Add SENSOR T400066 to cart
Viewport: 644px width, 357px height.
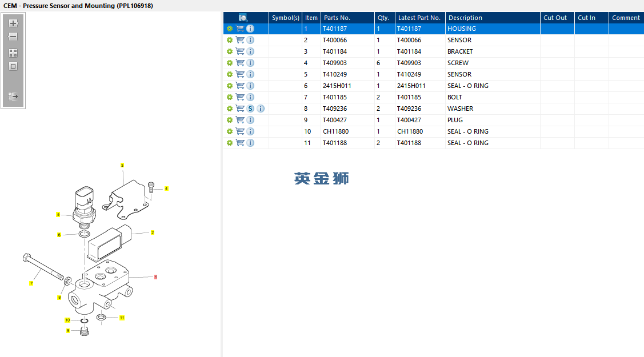coord(240,40)
